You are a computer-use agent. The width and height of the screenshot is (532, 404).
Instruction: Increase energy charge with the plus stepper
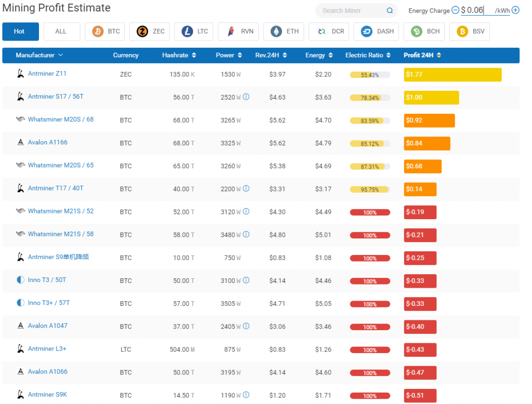pos(514,9)
